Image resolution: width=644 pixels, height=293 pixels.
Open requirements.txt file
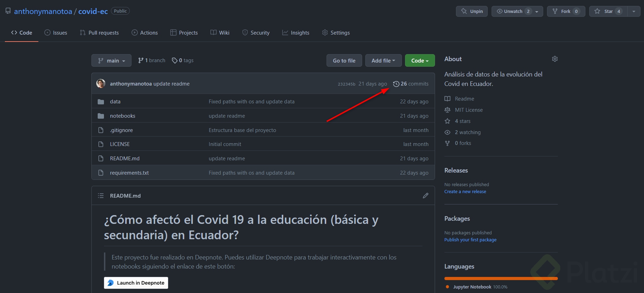129,173
